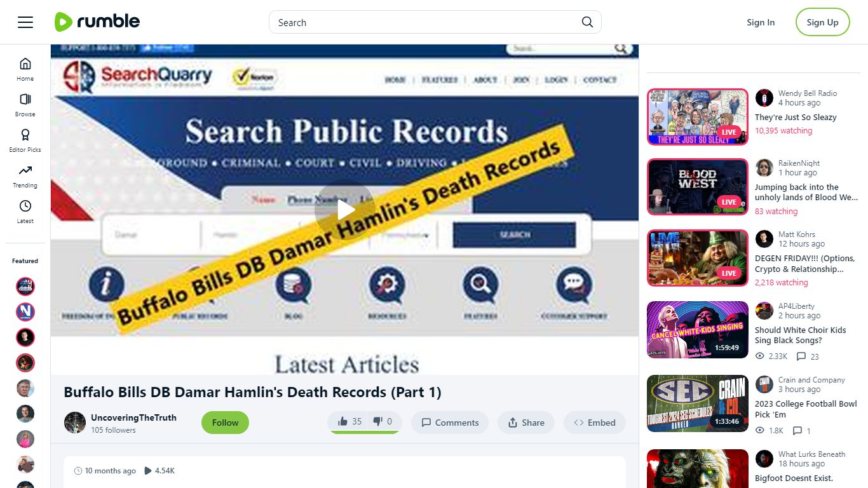Open 'Jumping back into the unholy lands' title

[x=806, y=193]
